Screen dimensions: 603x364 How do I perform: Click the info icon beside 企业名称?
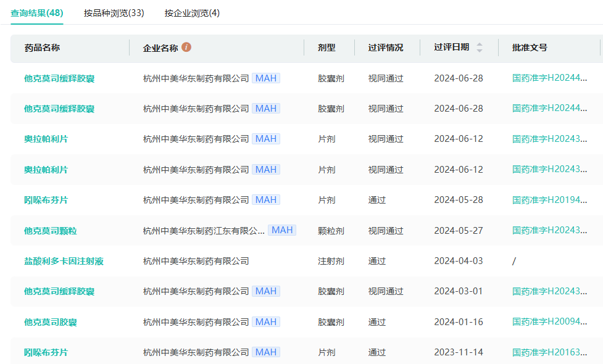click(186, 47)
